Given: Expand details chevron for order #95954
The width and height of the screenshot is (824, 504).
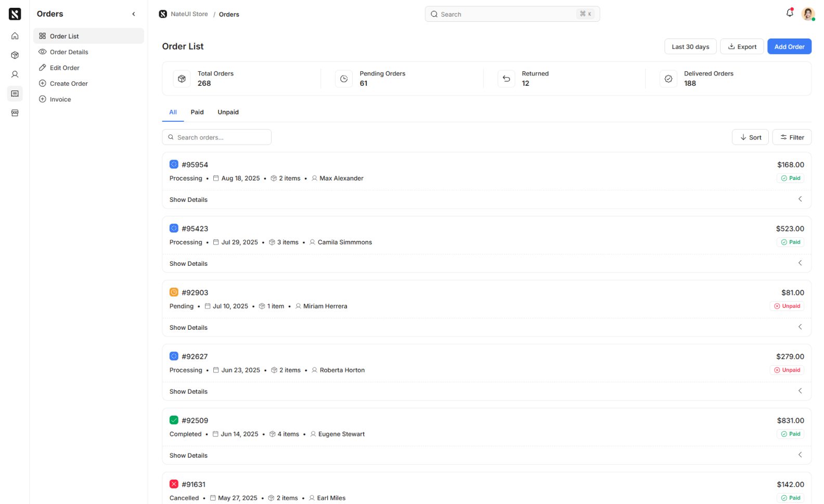Looking at the screenshot, I should pyautogui.click(x=800, y=199).
